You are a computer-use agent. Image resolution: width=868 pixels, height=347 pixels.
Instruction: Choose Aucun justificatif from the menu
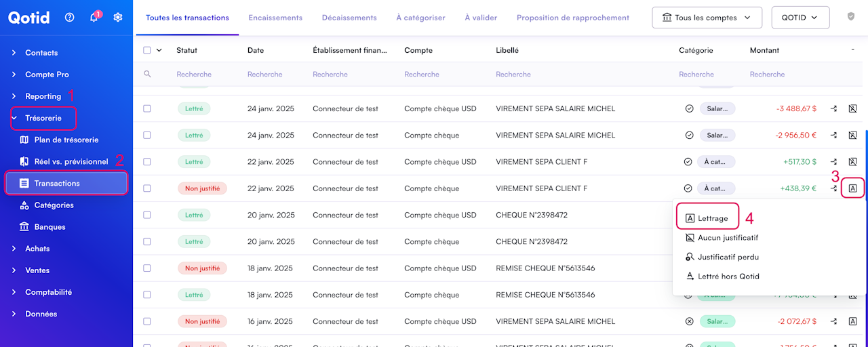(x=728, y=238)
